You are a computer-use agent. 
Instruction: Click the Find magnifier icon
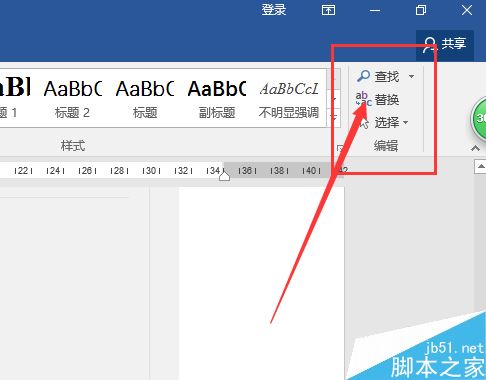363,76
